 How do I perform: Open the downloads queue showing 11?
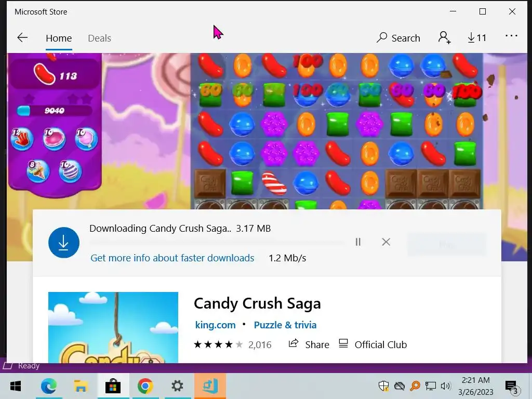pyautogui.click(x=477, y=37)
